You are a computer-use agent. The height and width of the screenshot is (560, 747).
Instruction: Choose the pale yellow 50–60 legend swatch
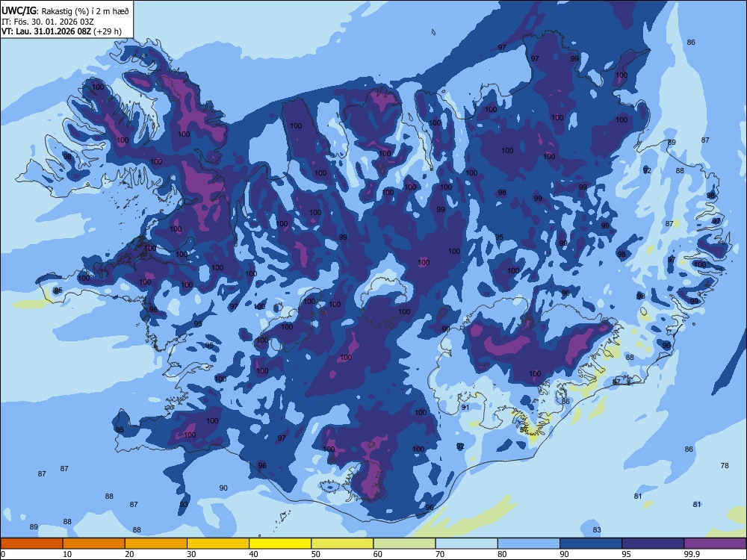(x=342, y=544)
